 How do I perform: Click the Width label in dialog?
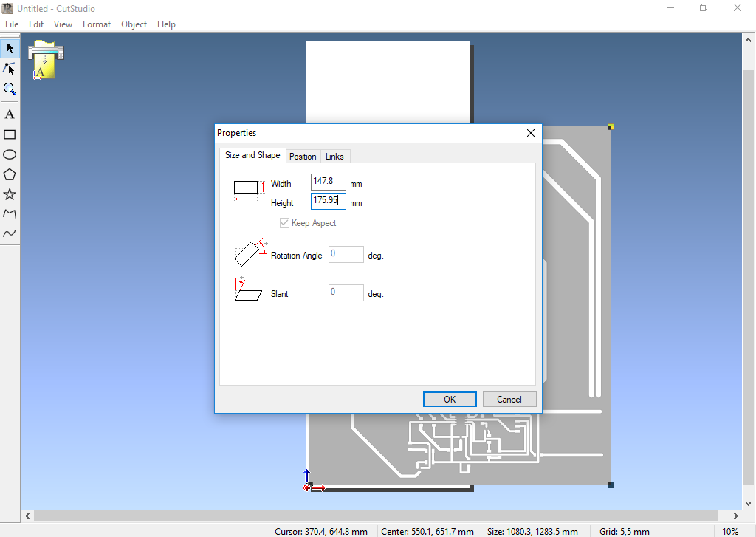pos(281,184)
